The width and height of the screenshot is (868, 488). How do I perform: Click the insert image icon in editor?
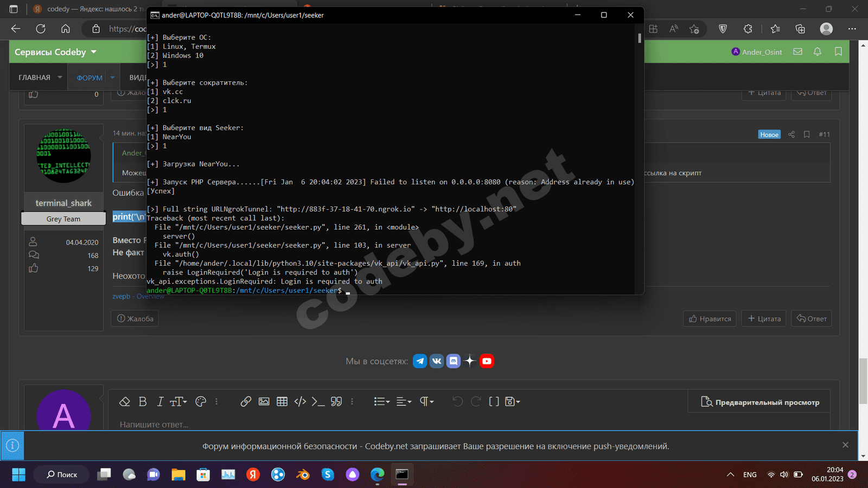264,402
